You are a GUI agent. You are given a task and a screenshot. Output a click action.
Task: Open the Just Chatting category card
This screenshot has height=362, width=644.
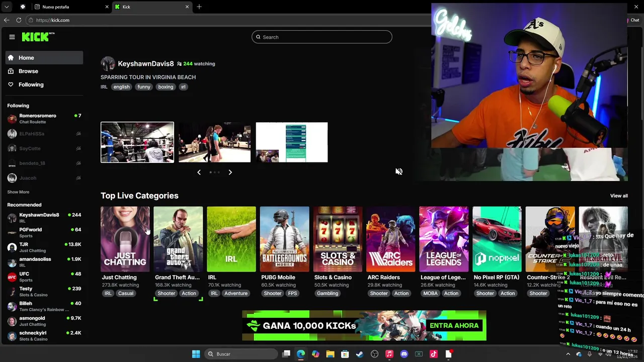tap(125, 239)
